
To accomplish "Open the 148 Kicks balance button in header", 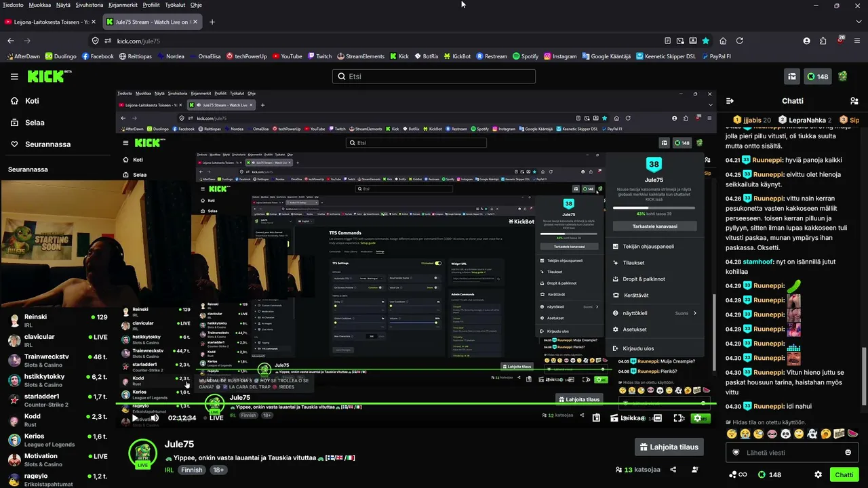I will click(817, 77).
